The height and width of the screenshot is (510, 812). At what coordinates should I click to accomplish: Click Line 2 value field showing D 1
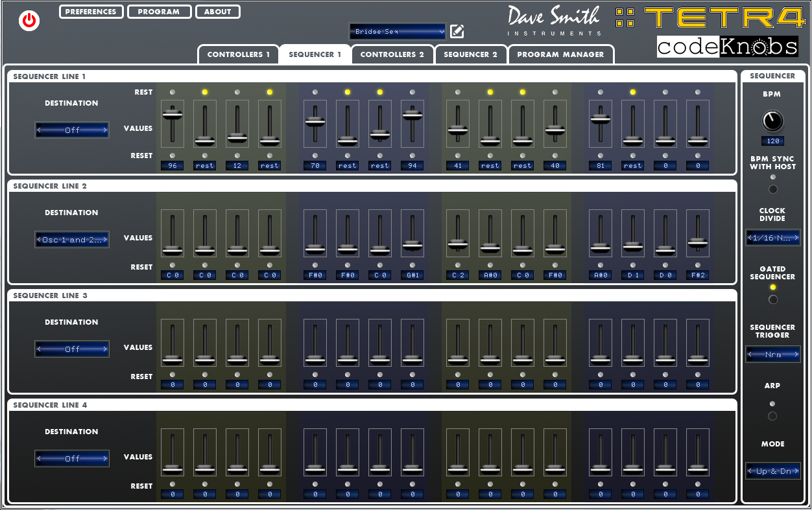[633, 275]
